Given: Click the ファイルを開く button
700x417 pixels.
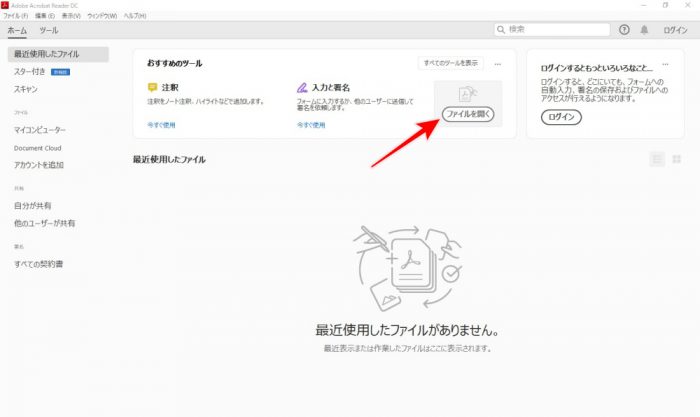Looking at the screenshot, I should tap(468, 114).
